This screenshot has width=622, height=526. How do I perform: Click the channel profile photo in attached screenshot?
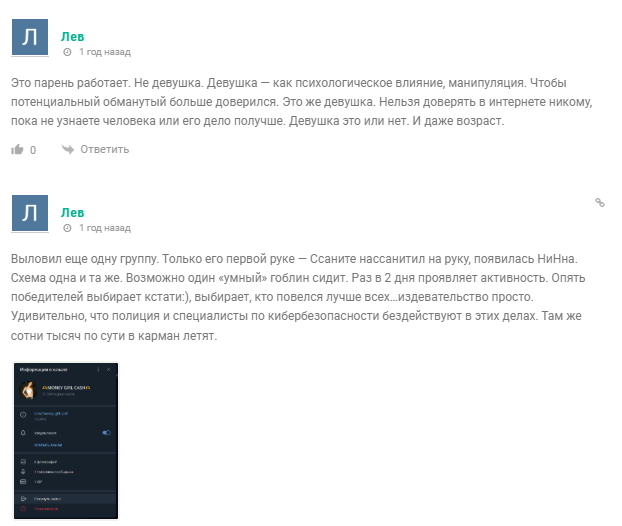tap(29, 391)
